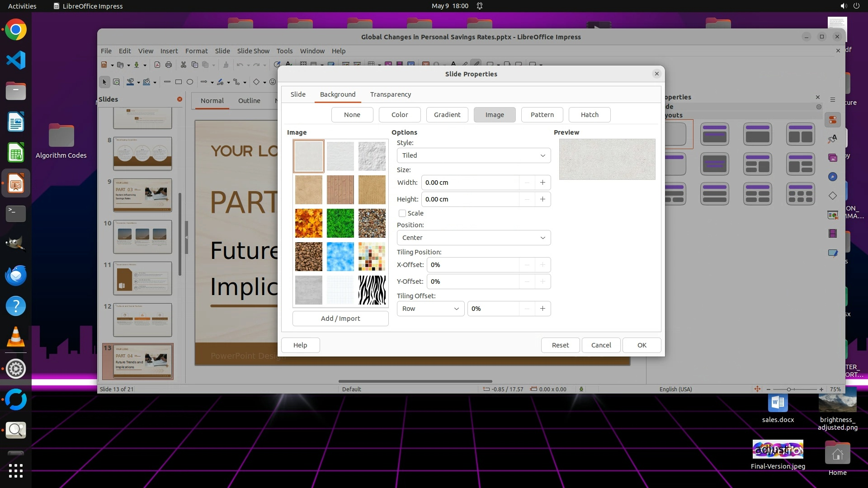Image resolution: width=868 pixels, height=488 pixels.
Task: Select the Ellipse drawing tool
Action: [190, 82]
